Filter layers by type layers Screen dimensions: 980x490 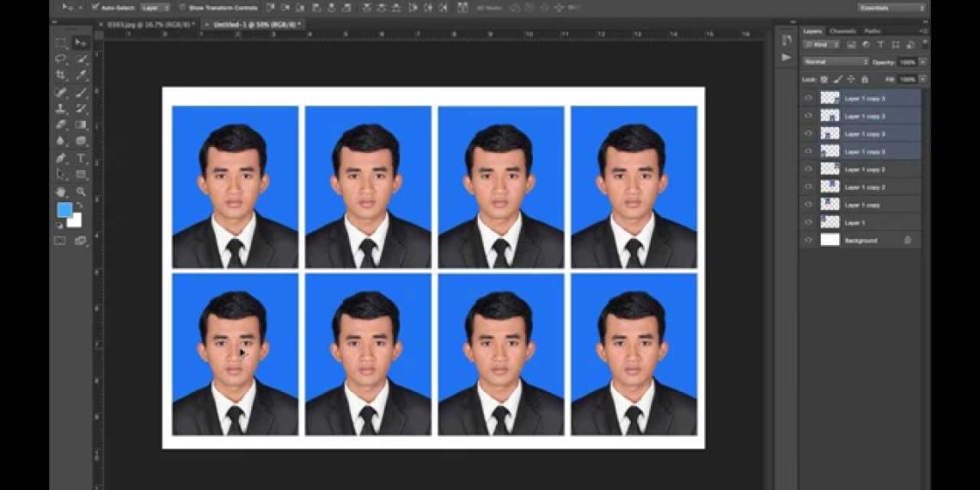(x=880, y=45)
